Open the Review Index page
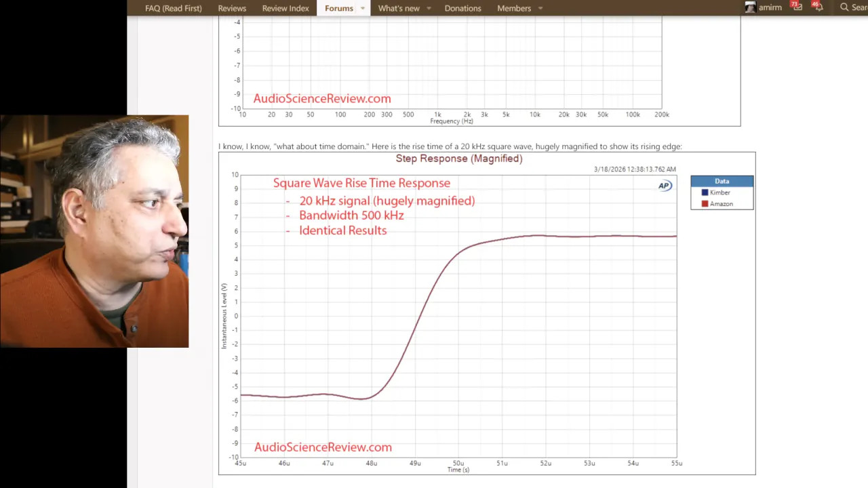Image resolution: width=868 pixels, height=488 pixels. tap(285, 8)
